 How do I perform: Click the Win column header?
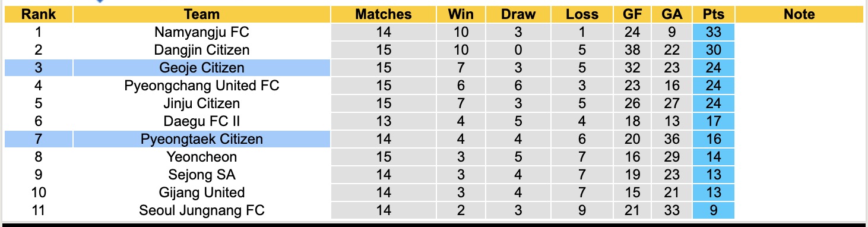pyautogui.click(x=461, y=14)
